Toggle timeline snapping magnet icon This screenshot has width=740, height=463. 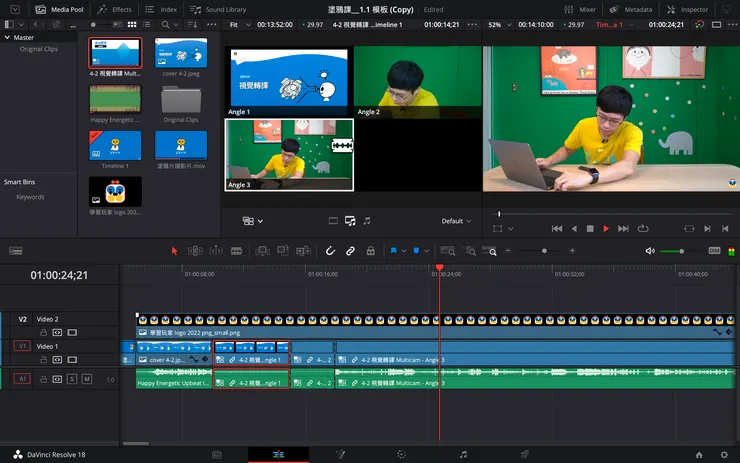click(x=331, y=251)
